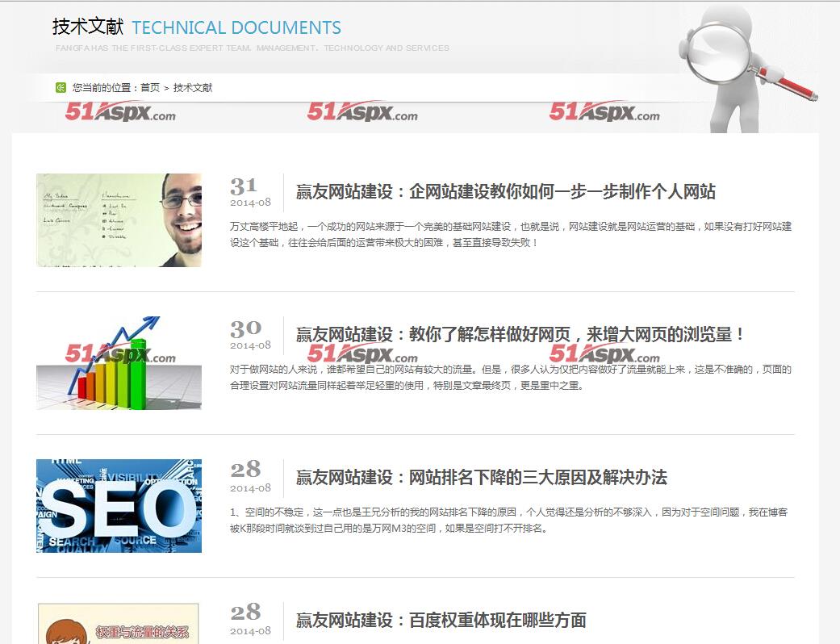Click the magnifying glass figure illustration
This screenshot has height=644, width=840.
pos(747,68)
